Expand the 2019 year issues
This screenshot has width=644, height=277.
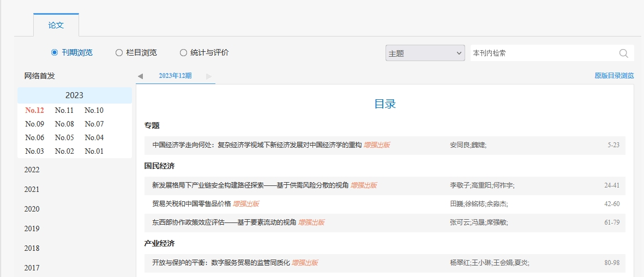[32, 228]
